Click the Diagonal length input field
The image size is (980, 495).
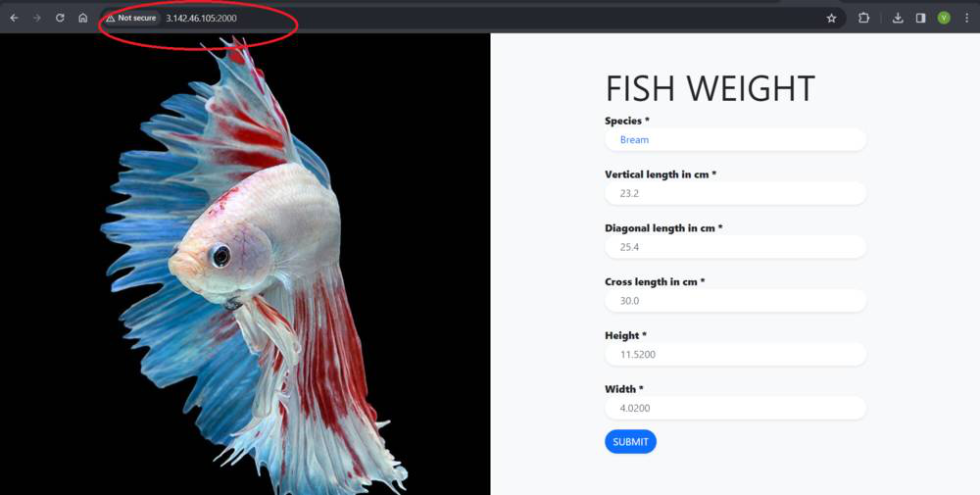(735, 247)
